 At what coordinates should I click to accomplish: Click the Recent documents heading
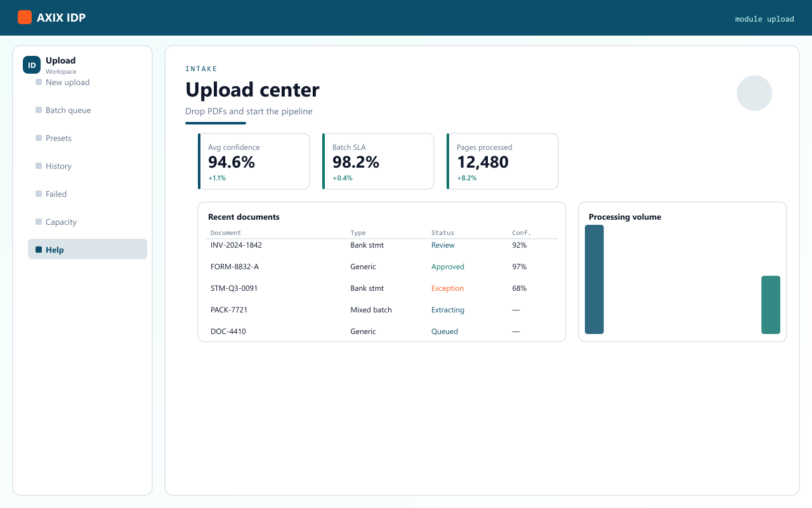point(244,217)
